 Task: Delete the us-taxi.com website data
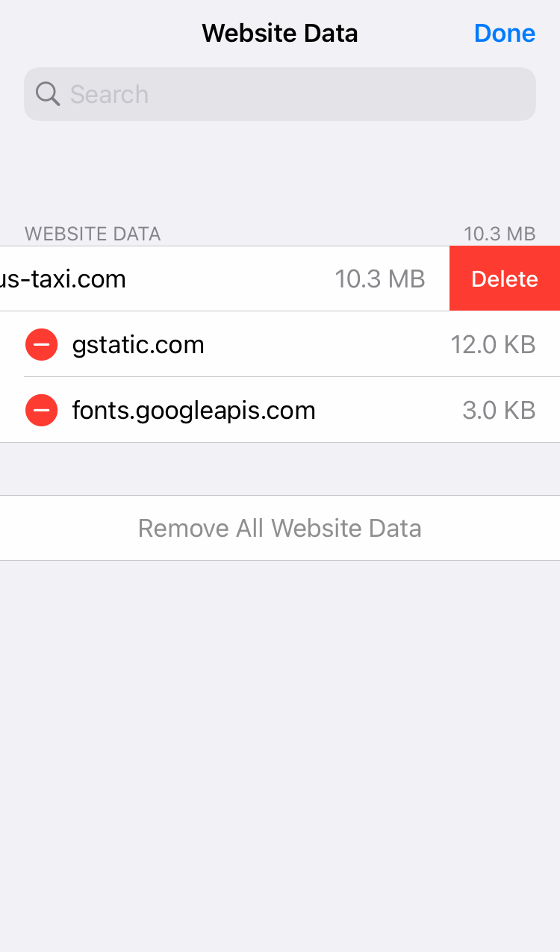click(x=505, y=279)
